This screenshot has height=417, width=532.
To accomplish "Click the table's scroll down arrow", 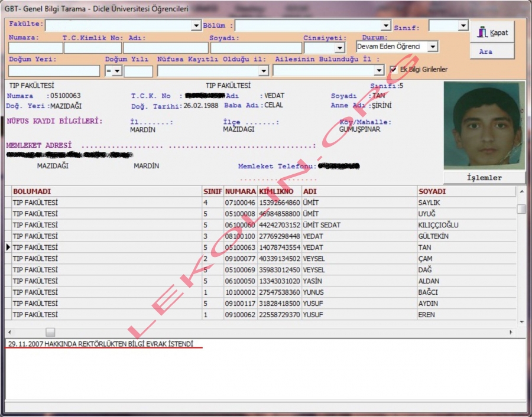I will (521, 322).
